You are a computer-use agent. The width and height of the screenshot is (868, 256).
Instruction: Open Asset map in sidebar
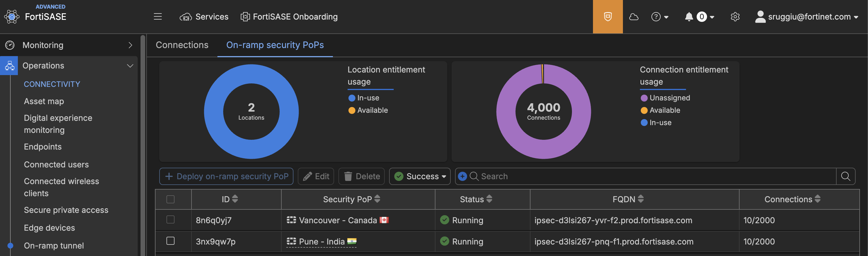(x=44, y=101)
